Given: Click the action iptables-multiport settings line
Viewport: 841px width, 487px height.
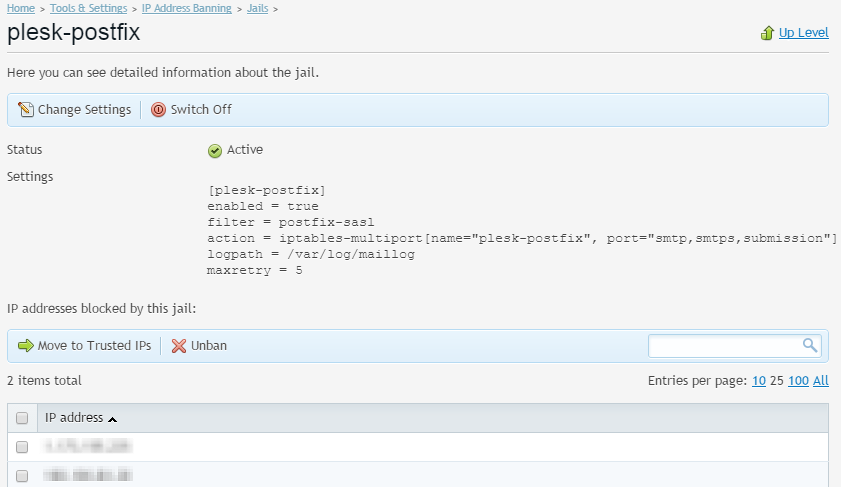Looking at the screenshot, I should tap(522, 238).
